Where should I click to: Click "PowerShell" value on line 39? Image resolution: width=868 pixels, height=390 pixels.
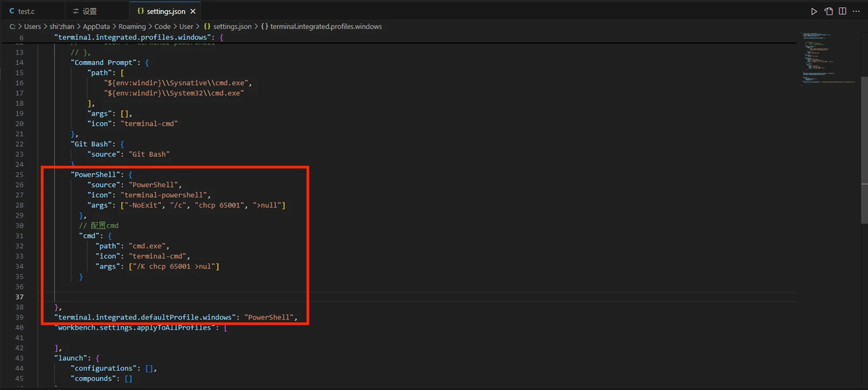click(269, 317)
